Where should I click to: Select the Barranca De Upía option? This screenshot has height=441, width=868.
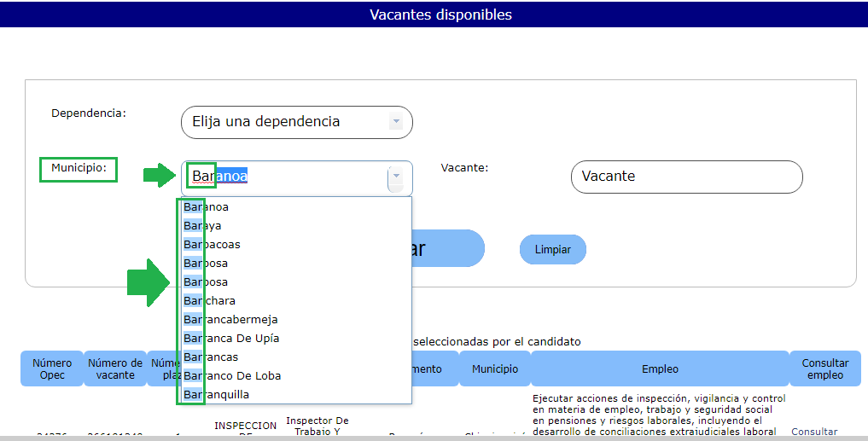point(231,339)
